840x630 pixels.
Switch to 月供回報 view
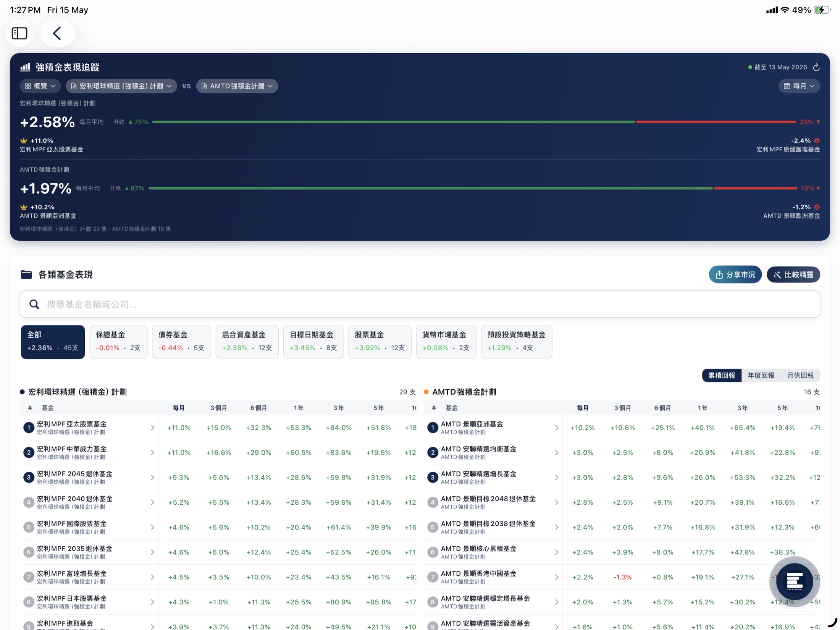pyautogui.click(x=800, y=375)
